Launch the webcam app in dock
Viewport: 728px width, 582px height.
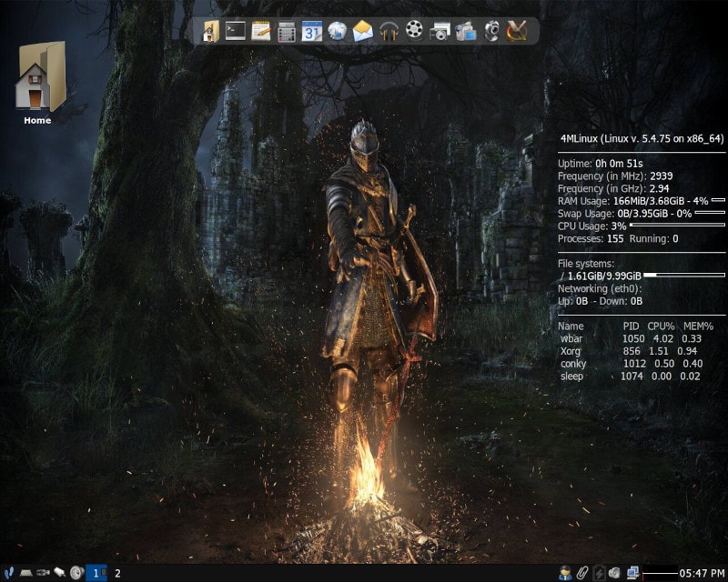tap(492, 31)
